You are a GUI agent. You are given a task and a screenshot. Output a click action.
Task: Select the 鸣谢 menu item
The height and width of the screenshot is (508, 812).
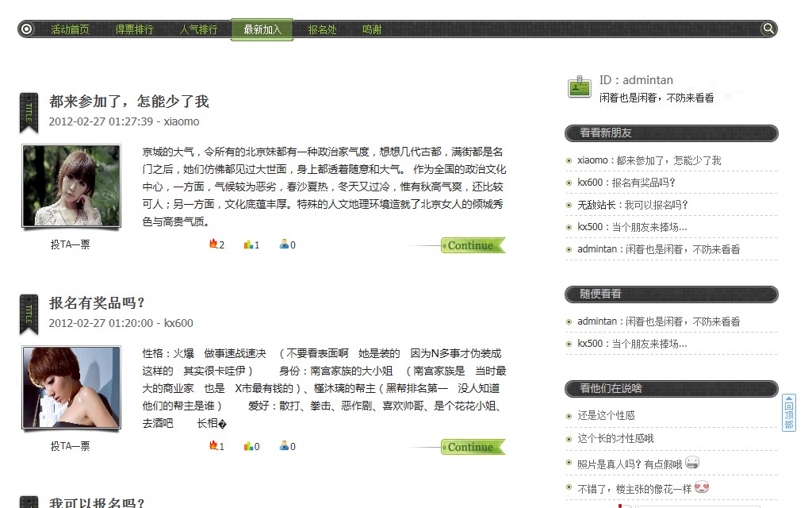(371, 29)
